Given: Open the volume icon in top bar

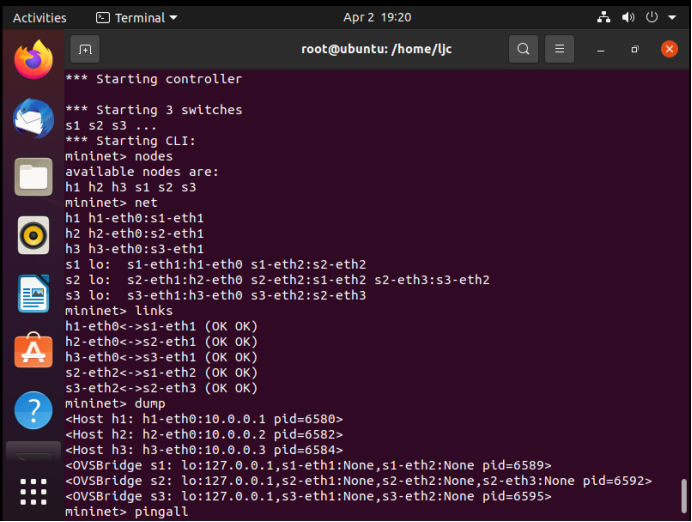Looking at the screenshot, I should click(x=628, y=18).
